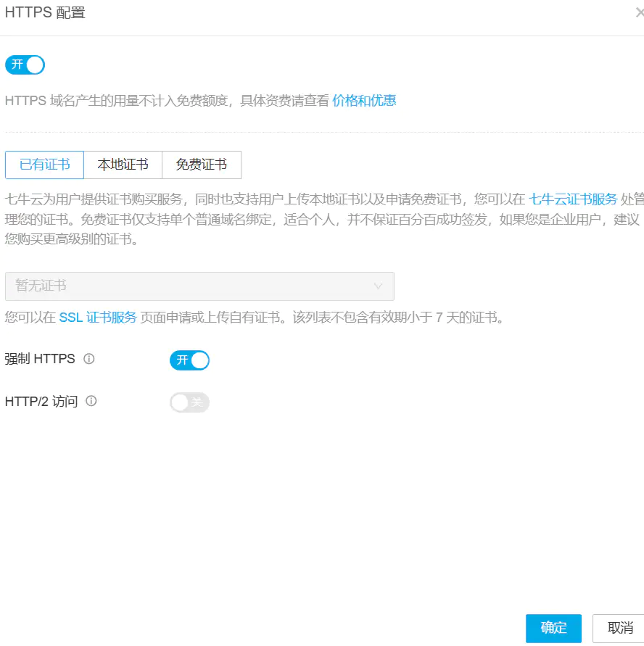The image size is (644, 646).
Task: Click the HTTP/2 访问 label text
Action: (41, 401)
